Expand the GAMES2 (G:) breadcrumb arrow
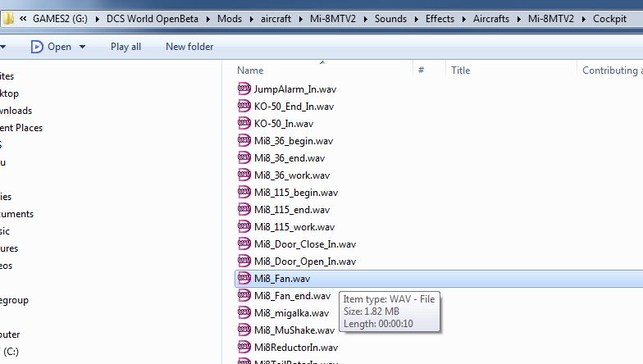643x364 pixels. coord(97,19)
